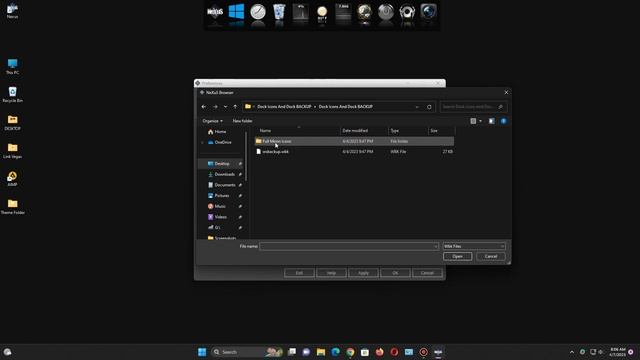
Task: Click the Nexus logo icon in the dock
Action: [x=215, y=12]
